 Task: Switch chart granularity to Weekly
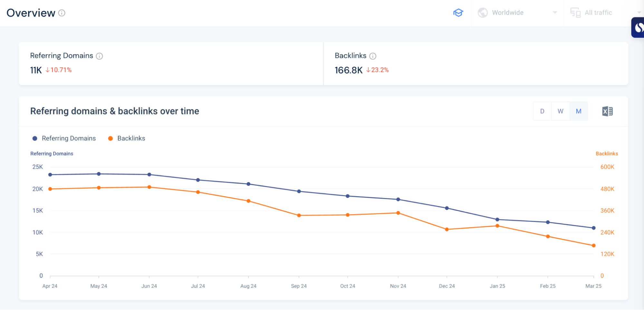561,111
